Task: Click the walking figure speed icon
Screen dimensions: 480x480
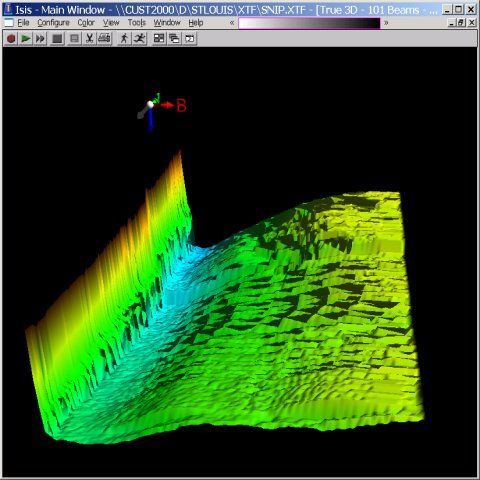Action: [124, 39]
